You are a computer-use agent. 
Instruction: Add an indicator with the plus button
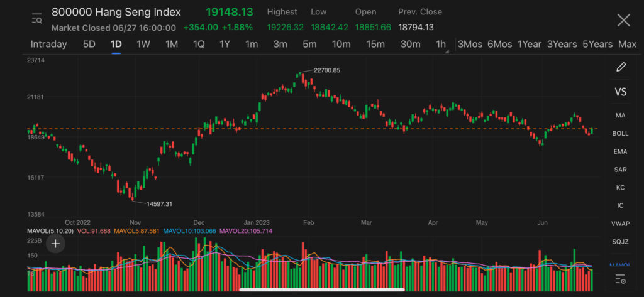click(55, 244)
